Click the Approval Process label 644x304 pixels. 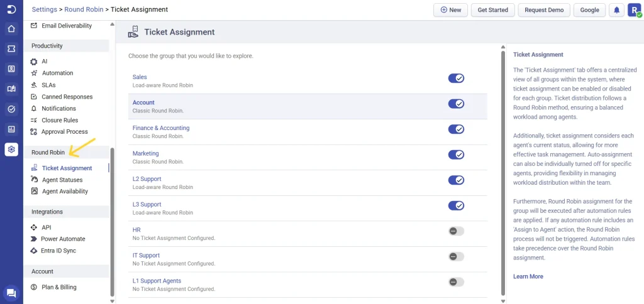click(x=65, y=132)
